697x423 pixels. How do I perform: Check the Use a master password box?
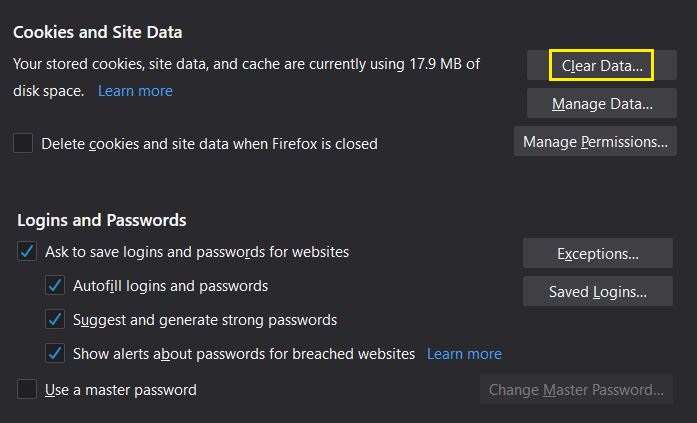[x=27, y=389]
